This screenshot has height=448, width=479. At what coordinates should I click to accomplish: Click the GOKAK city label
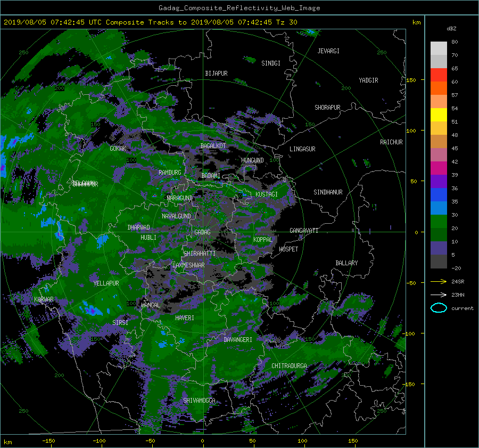[118, 149]
